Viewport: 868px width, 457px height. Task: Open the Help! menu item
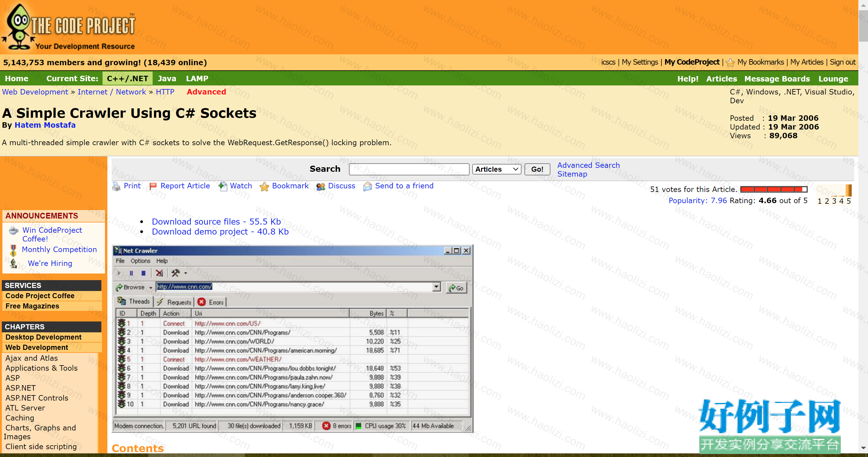[x=688, y=79]
